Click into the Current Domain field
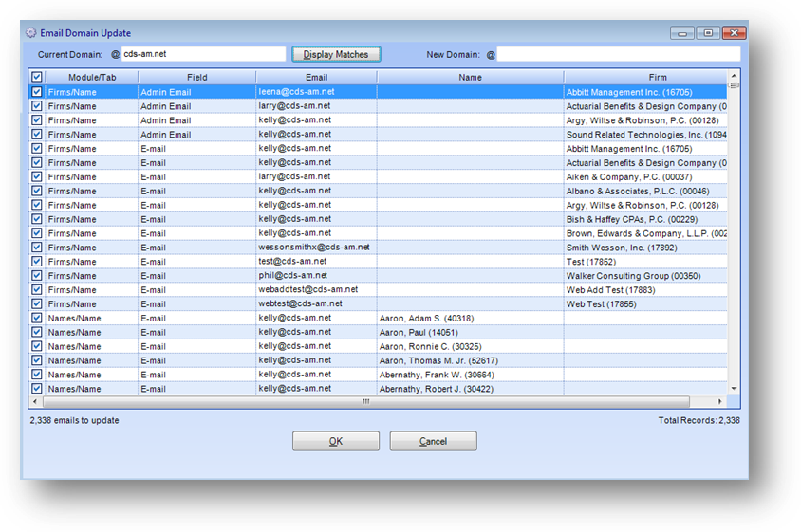801x532 pixels. click(x=203, y=55)
